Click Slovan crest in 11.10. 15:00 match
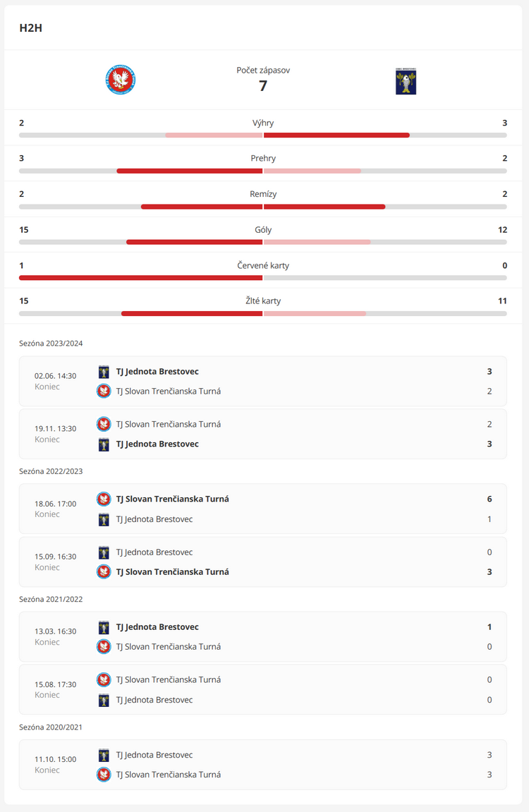Image resolution: width=529 pixels, height=812 pixels. coord(104,775)
